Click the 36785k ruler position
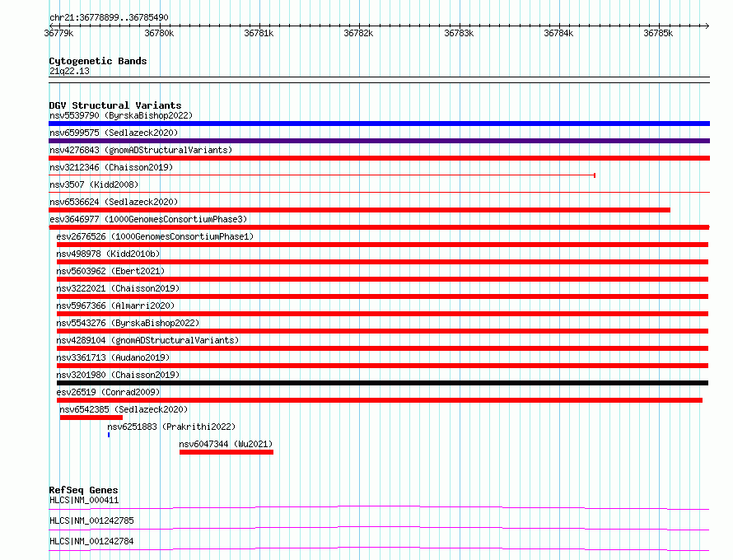 tap(658, 33)
